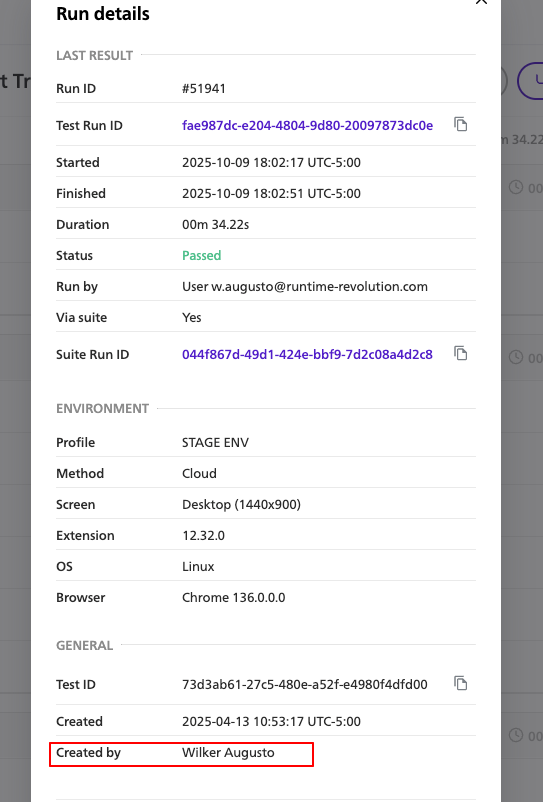This screenshot has height=802, width=543.
Task: Click the STAGE ENV profile value
Action: [215, 442]
